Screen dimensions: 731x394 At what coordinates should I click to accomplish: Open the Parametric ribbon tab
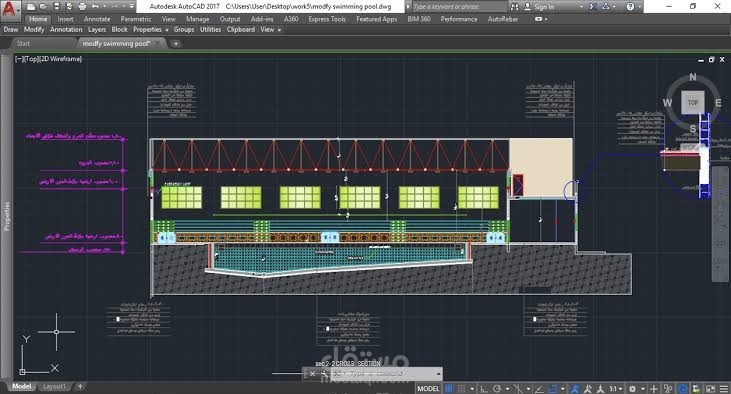pyautogui.click(x=136, y=19)
